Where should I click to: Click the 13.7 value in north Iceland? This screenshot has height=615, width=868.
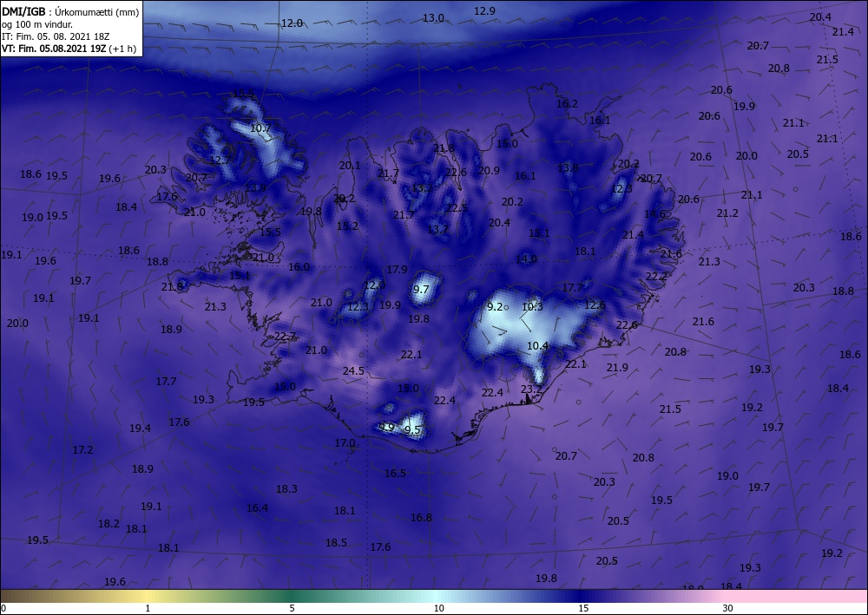coord(437,228)
